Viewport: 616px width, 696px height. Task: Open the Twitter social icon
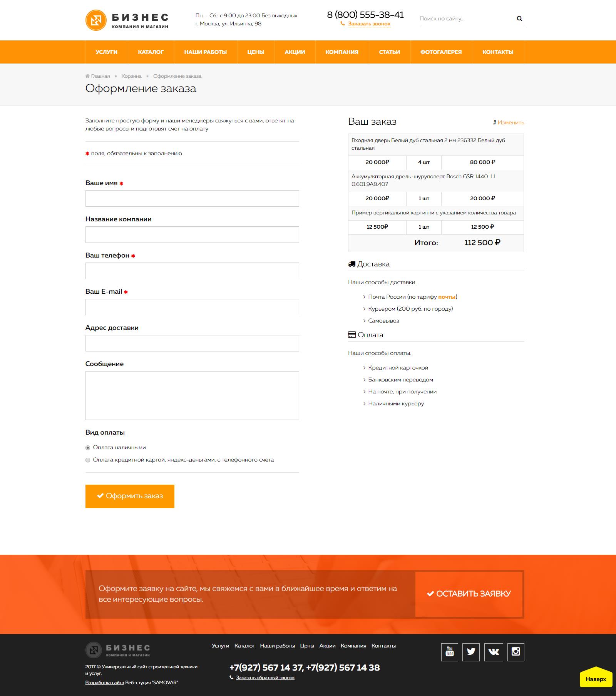coord(471,652)
